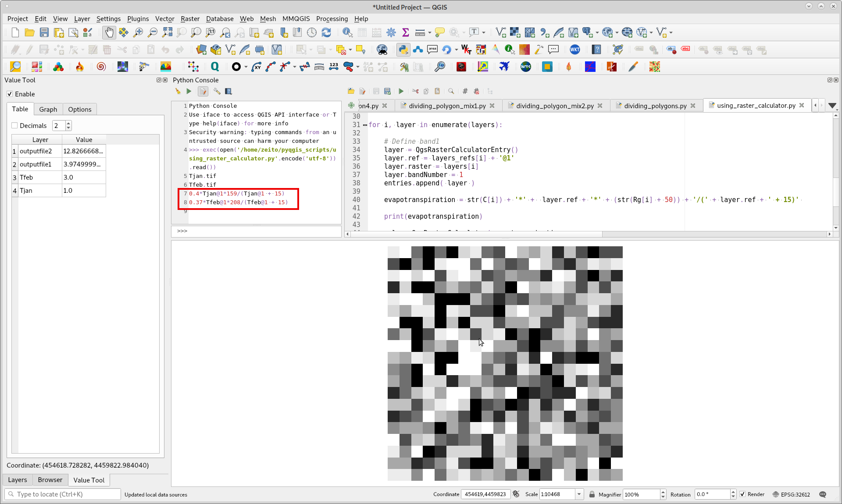Run command in Python console toolbar
Screen dimensions: 842x504
click(189, 91)
